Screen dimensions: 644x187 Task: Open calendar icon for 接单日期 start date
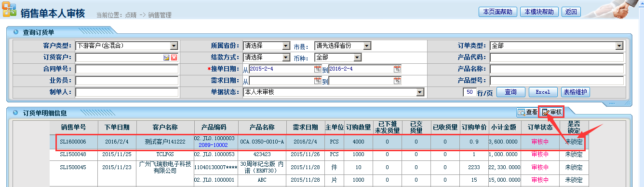[317, 69]
